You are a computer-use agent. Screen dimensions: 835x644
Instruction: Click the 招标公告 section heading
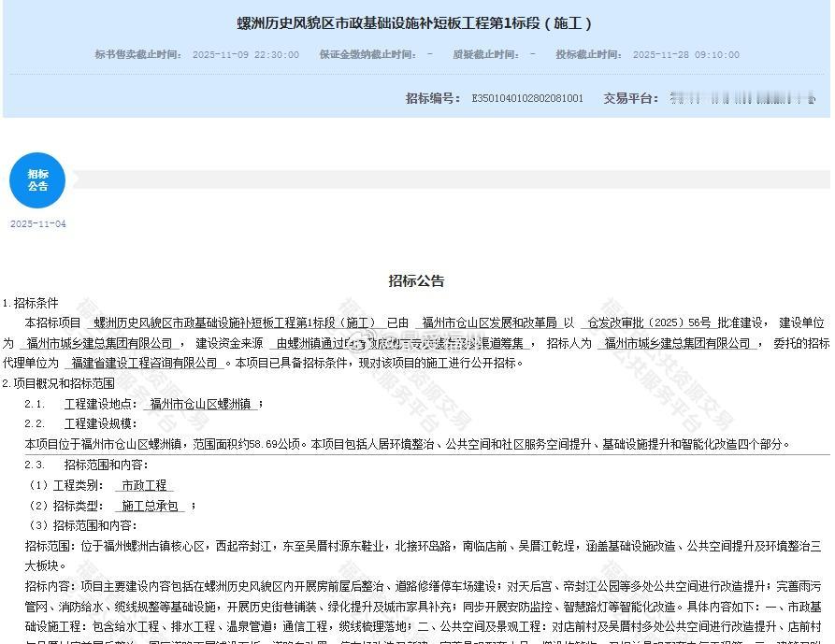click(x=417, y=279)
